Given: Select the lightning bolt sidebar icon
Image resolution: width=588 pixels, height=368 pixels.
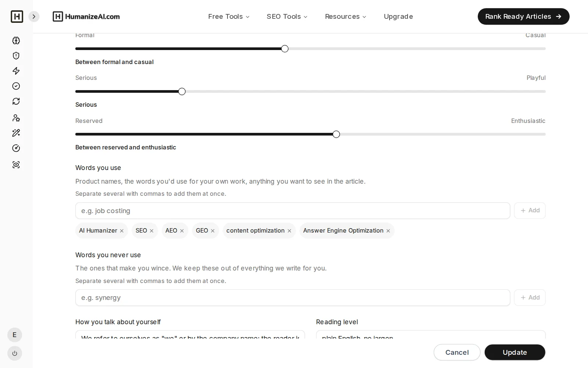Looking at the screenshot, I should (x=16, y=71).
